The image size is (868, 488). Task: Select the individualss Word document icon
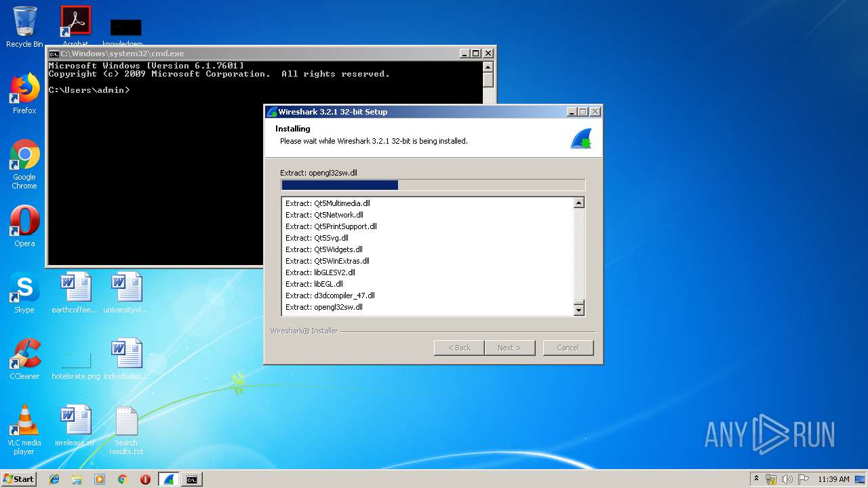(x=126, y=359)
